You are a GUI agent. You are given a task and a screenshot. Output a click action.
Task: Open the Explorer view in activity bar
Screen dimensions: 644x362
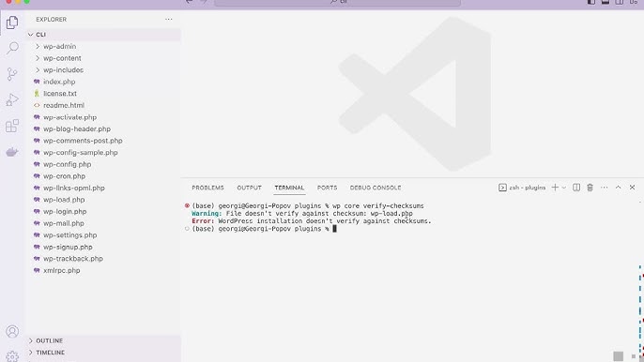(x=12, y=23)
